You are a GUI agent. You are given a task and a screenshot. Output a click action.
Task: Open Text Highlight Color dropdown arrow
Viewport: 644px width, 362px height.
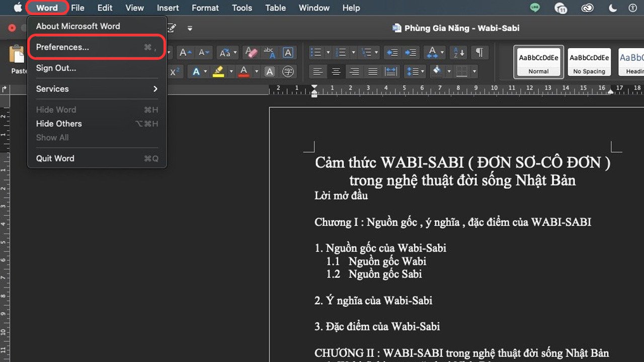click(231, 72)
